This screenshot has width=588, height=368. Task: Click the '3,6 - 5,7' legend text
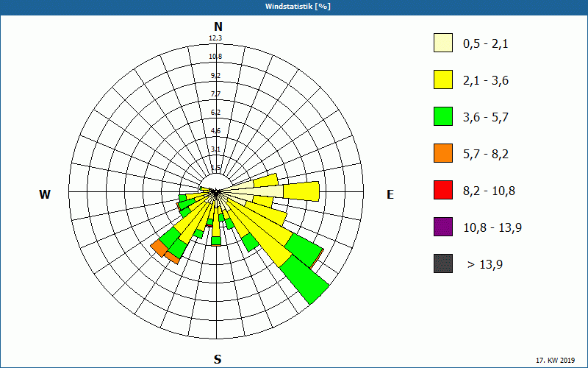(486, 118)
